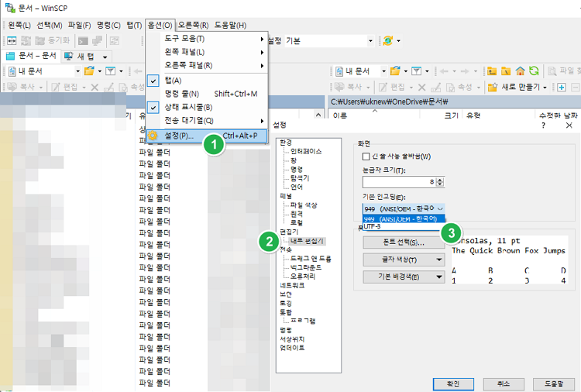The width and height of the screenshot is (581, 392).
Task: Click the 폰트 선택(S)... button
Action: coord(404,242)
